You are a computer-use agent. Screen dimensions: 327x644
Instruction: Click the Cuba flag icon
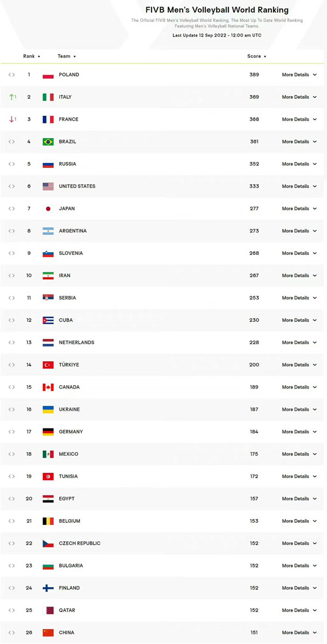(48, 320)
